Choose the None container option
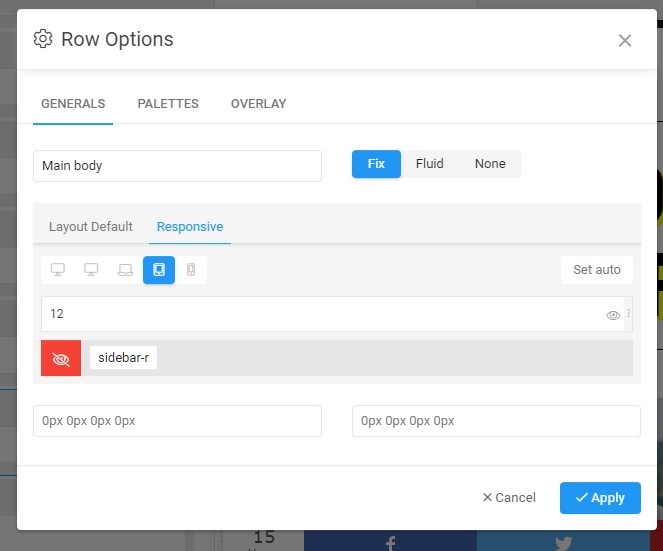 (x=490, y=164)
